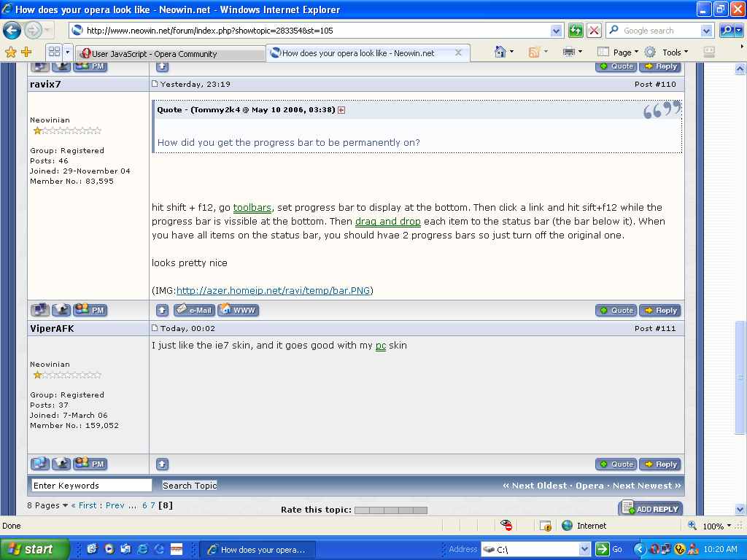Switch to User JavaScript - Opera Community tab
Screen dimensions: 747x560
tap(171, 53)
